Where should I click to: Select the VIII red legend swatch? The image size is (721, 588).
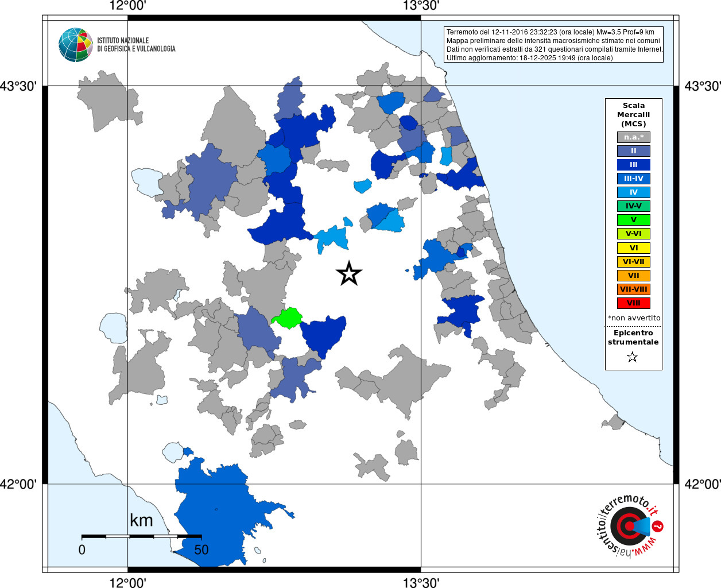(x=633, y=303)
